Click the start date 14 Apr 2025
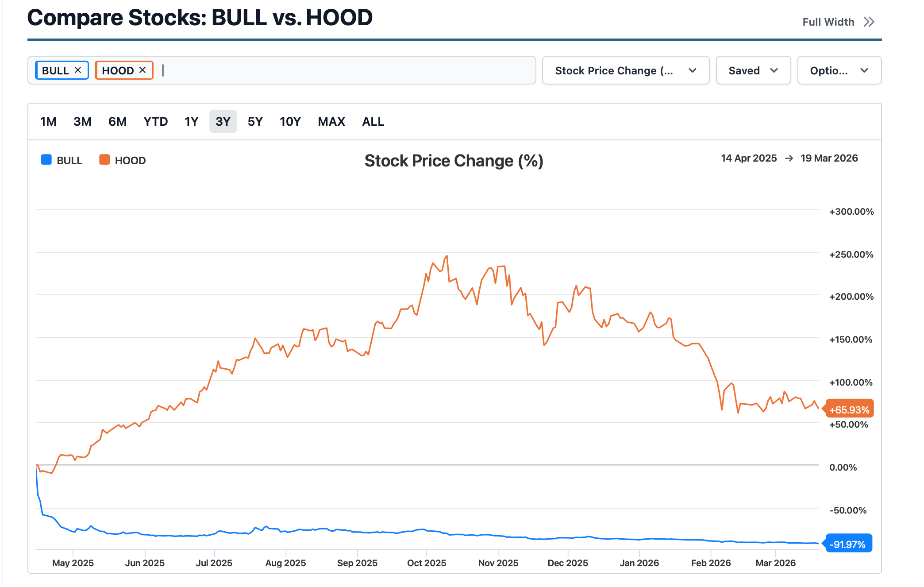This screenshot has width=924, height=587. 748,158
